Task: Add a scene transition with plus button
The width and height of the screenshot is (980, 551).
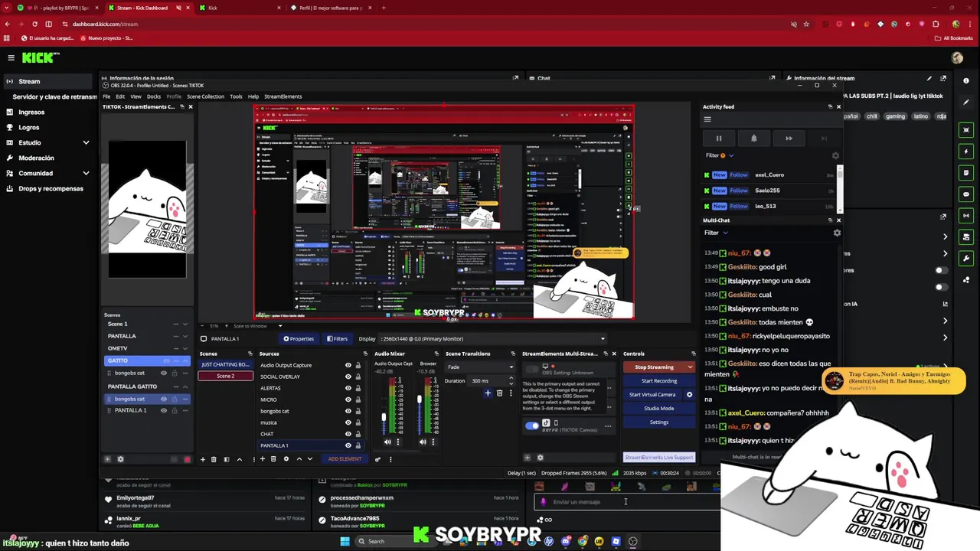Action: tap(488, 393)
